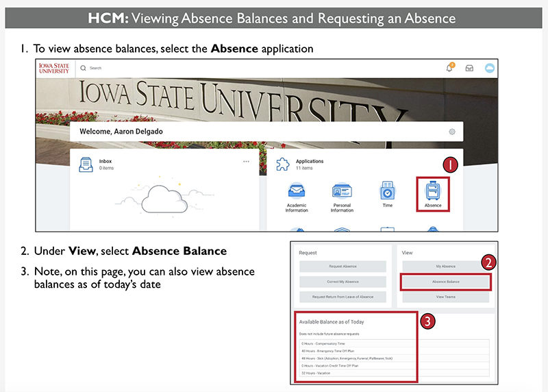Click the 'Request' section heading
This screenshot has width=548, height=392.
[308, 253]
